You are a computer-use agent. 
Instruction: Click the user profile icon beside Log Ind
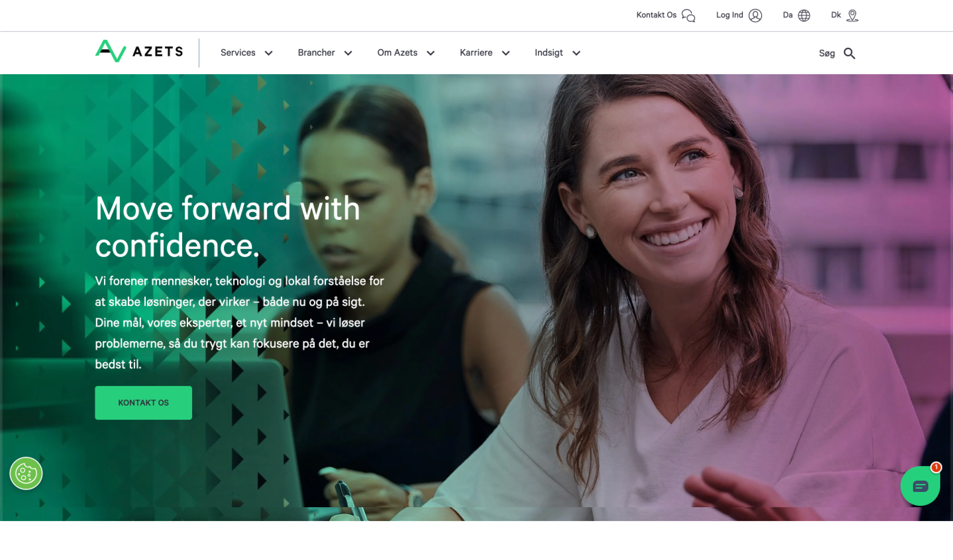point(755,16)
